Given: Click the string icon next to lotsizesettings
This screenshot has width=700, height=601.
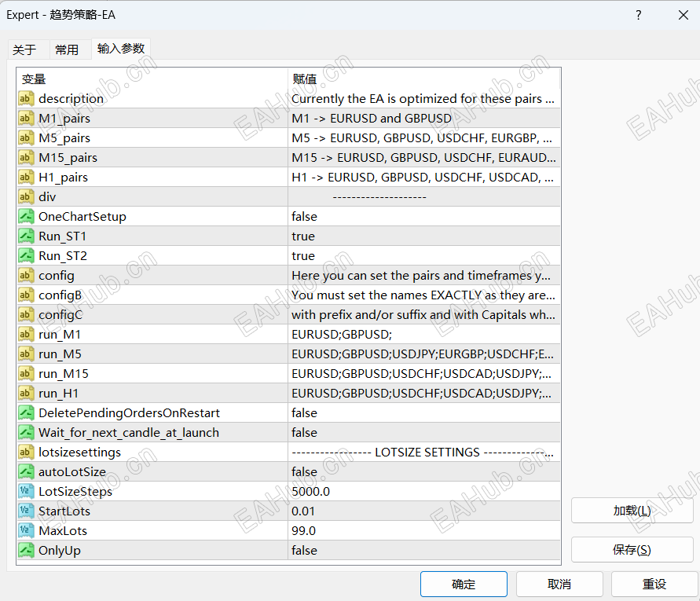Looking at the screenshot, I should 26,453.
